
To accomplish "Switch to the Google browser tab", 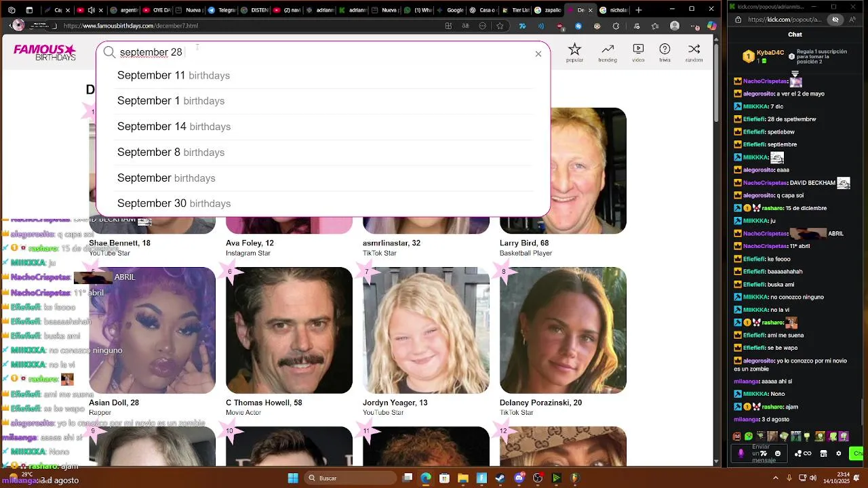I will point(451,10).
